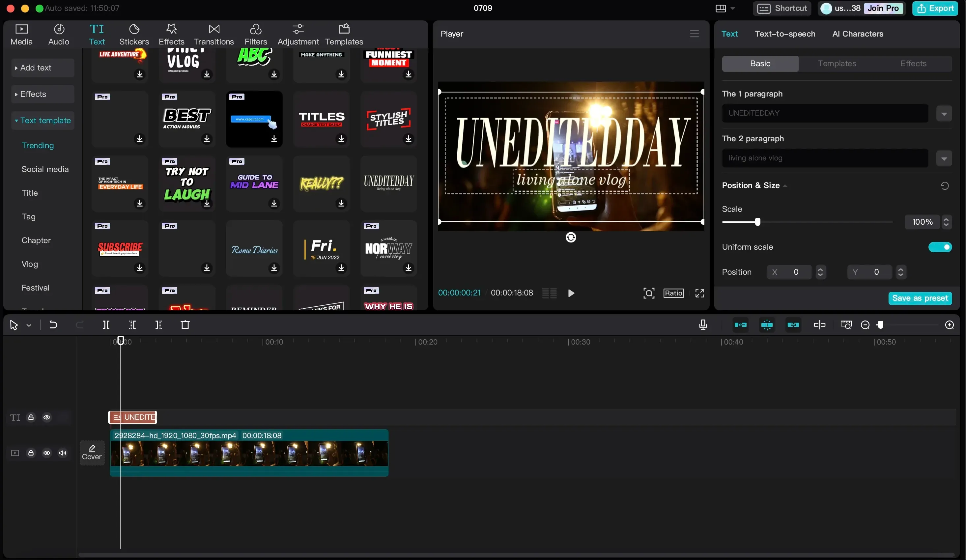Click the Export button
Screen dimensions: 966x560
click(935, 8)
